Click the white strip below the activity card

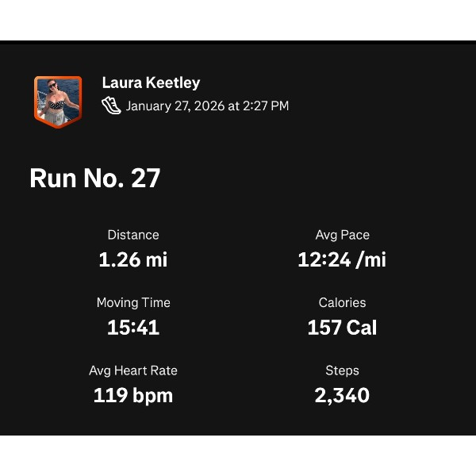[238, 455]
